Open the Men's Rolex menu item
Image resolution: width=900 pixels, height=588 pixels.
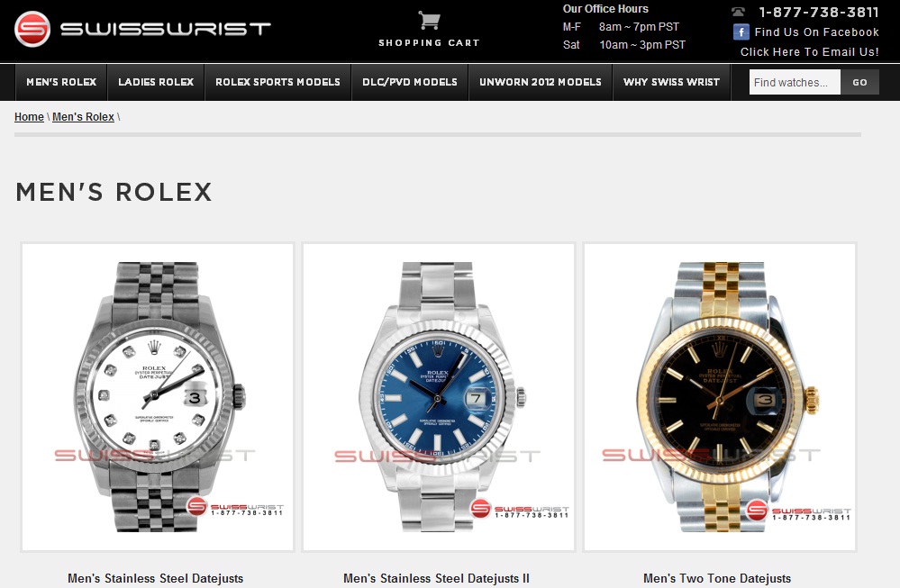tap(61, 82)
